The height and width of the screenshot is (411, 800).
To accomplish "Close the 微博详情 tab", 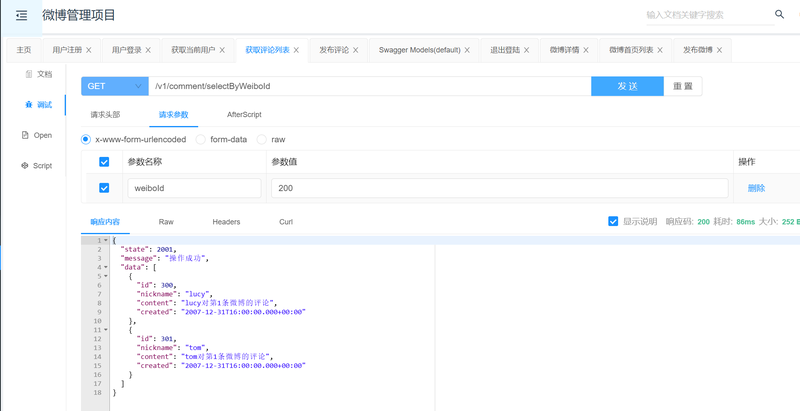I will coord(586,50).
